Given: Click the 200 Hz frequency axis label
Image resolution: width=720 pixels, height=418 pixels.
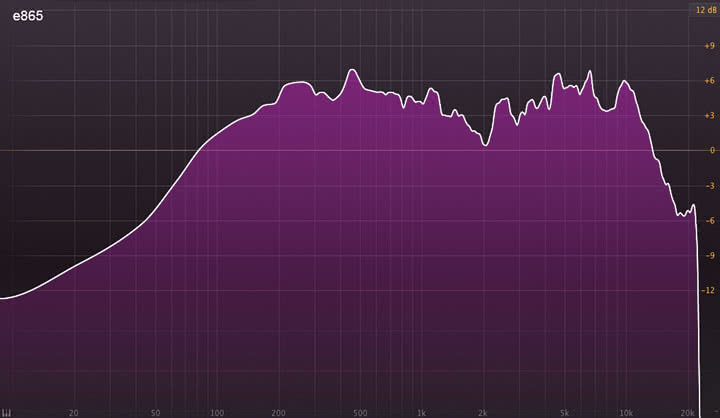Looking at the screenshot, I should pos(278,413).
